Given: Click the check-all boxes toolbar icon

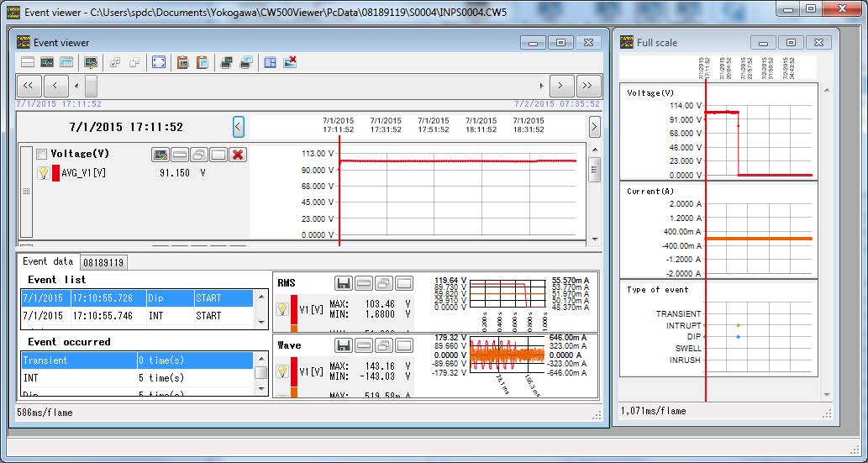Looking at the screenshot, I should (x=115, y=62).
